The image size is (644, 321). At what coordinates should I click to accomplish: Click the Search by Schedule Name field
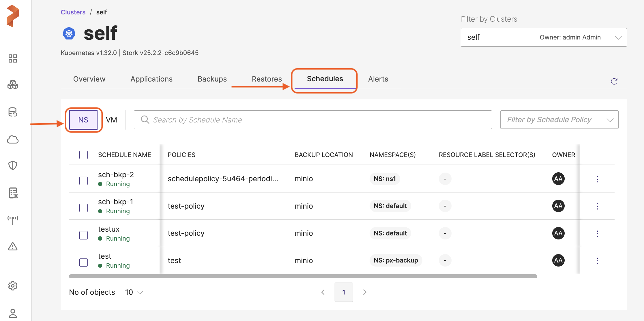313,120
